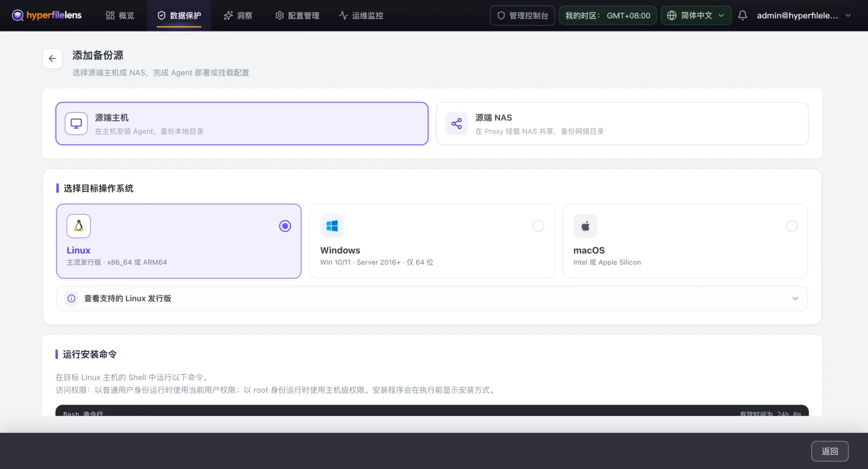Click the 'Intel 或 Apple Silicon' text
Viewport: 868px width, 469px height.
pyautogui.click(x=607, y=262)
